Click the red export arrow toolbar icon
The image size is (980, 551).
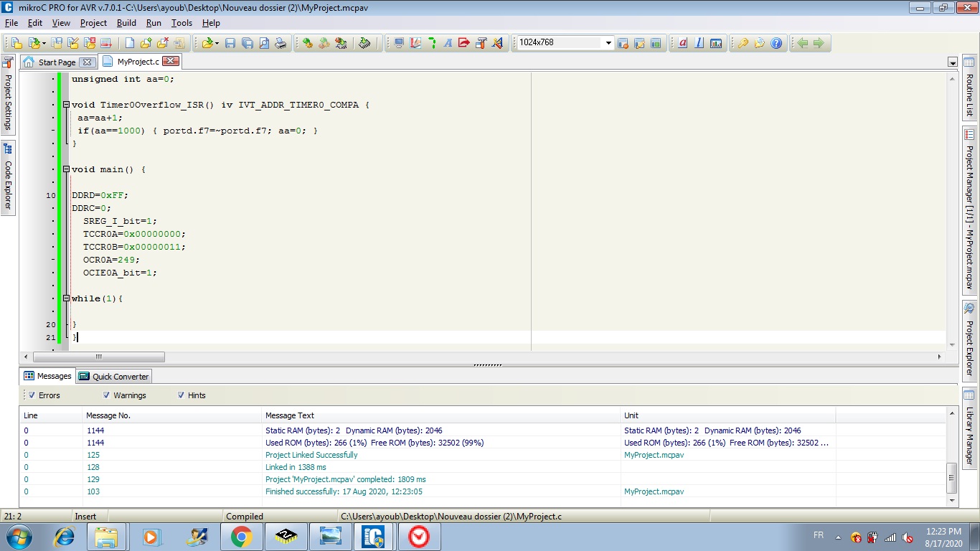[x=464, y=43]
